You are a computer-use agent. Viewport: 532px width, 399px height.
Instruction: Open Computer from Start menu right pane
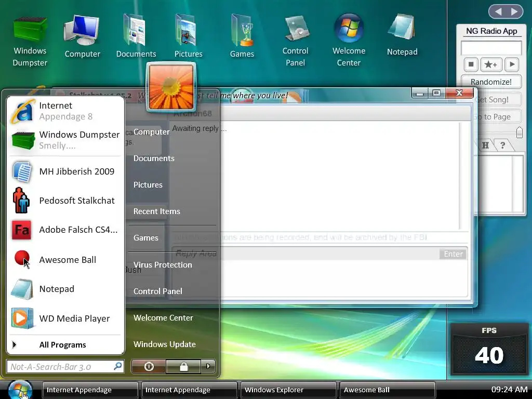coord(151,131)
